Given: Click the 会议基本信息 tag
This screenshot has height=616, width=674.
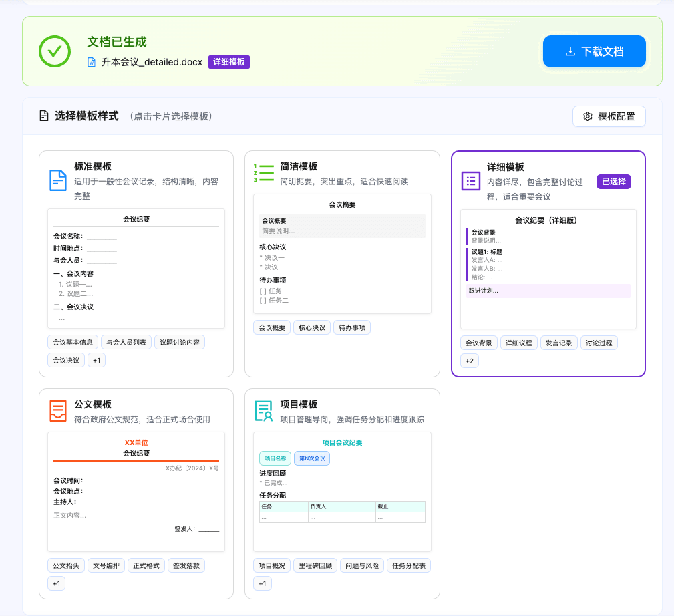Looking at the screenshot, I should pyautogui.click(x=73, y=342).
